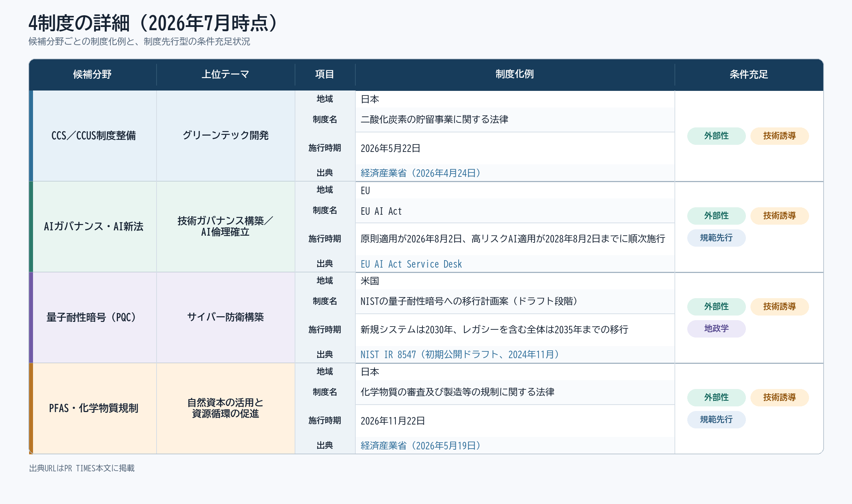Open the 経済産業省（2026年4月24日）source link

tap(420, 173)
